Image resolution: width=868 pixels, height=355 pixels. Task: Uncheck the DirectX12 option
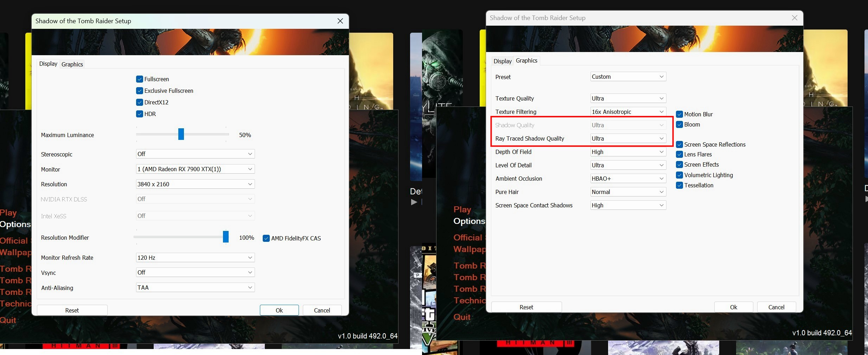[140, 102]
